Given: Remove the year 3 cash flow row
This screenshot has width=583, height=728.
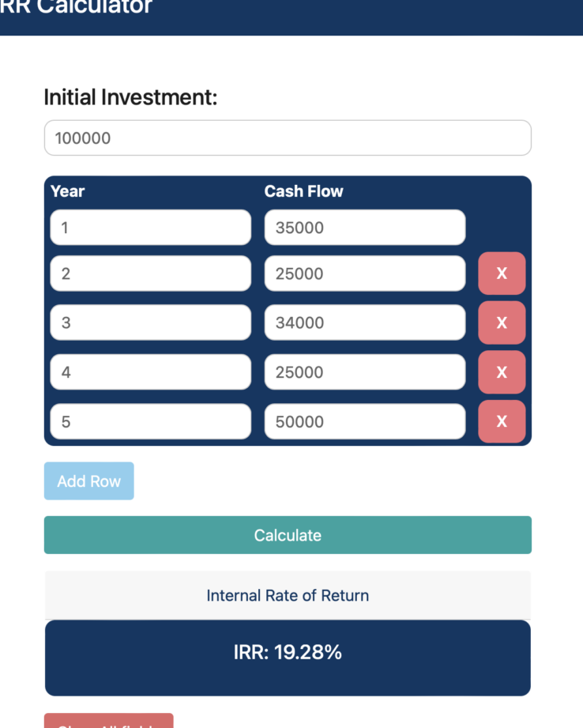Looking at the screenshot, I should [x=502, y=323].
